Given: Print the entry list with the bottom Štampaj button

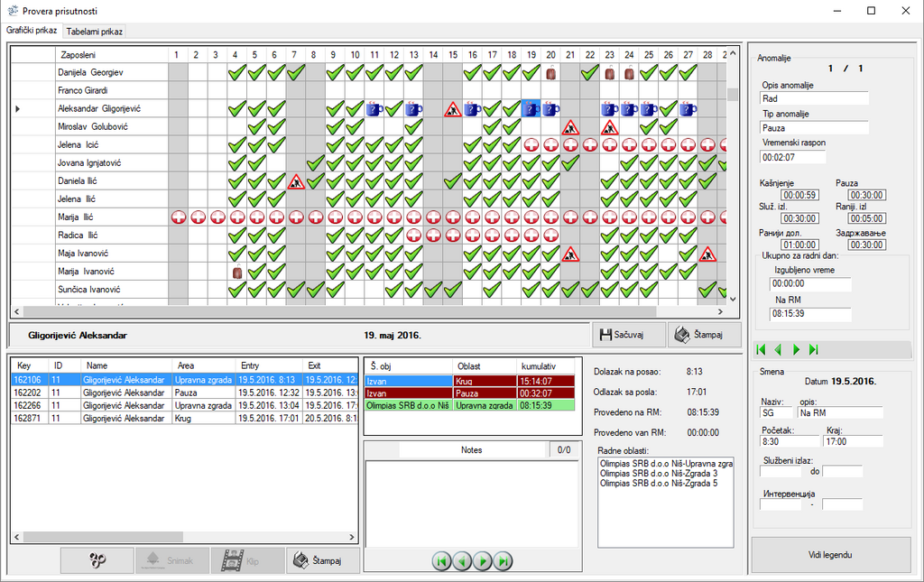Looking at the screenshot, I should click(322, 560).
